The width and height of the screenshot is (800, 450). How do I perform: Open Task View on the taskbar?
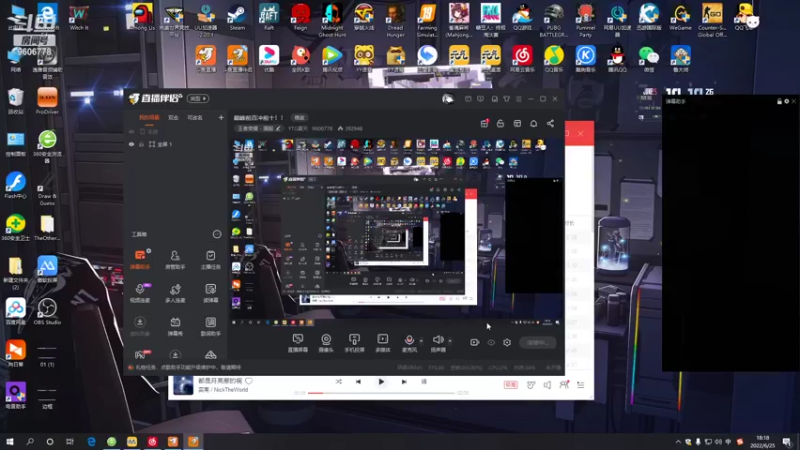tap(69, 441)
